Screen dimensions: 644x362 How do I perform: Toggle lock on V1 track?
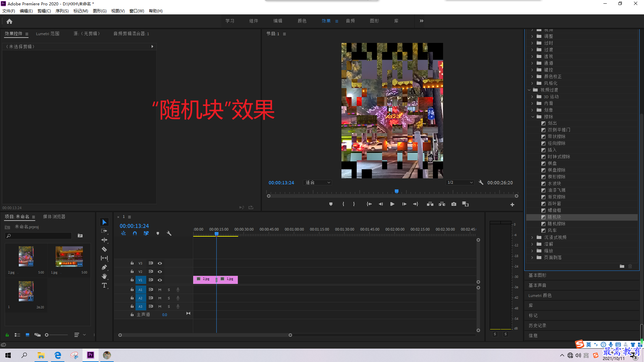click(x=132, y=280)
